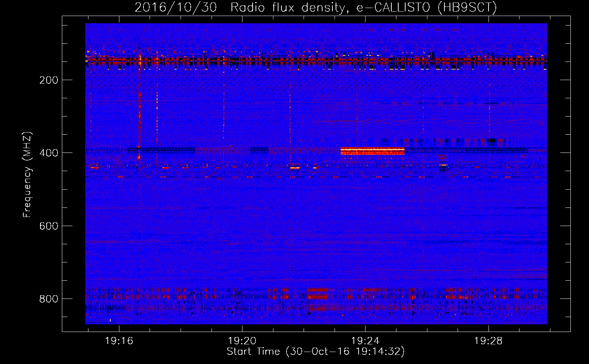Viewport: 589px width, 364px height.
Task: Click the 19:24 time tick label
Action: point(365,341)
